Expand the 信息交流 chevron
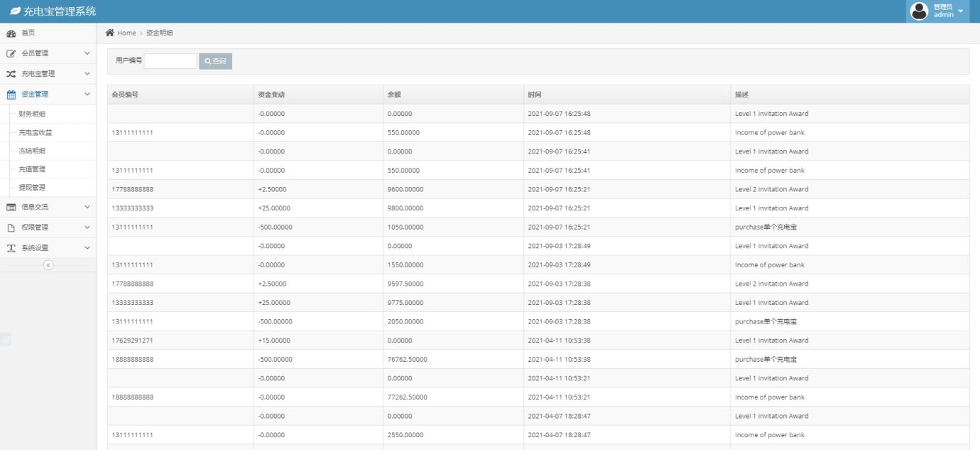Screen dimensions: 980x450 point(87,207)
